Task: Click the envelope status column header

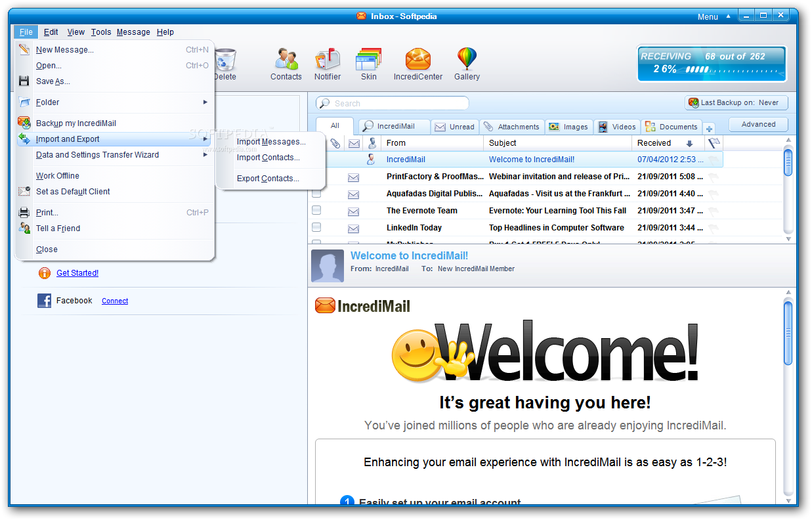Action: coord(354,142)
